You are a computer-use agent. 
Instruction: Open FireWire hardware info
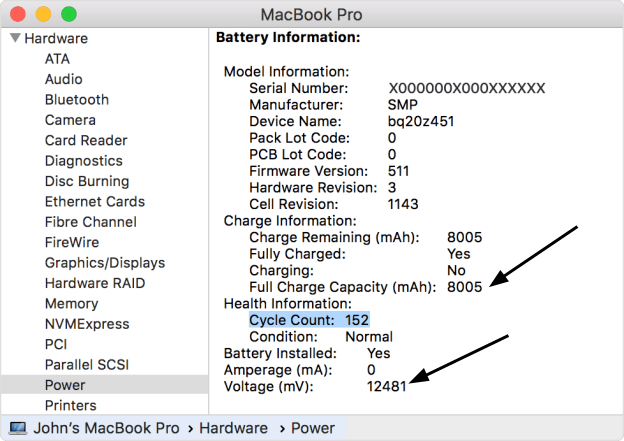click(72, 242)
